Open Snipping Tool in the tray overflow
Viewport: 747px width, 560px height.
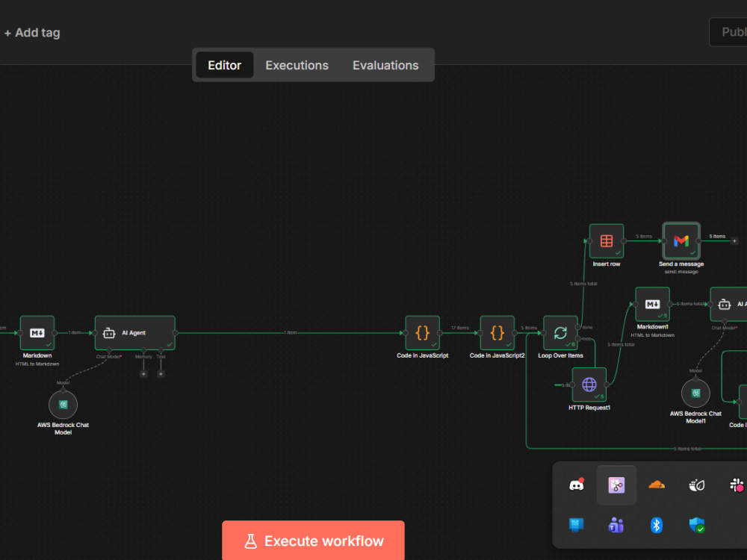click(x=616, y=485)
